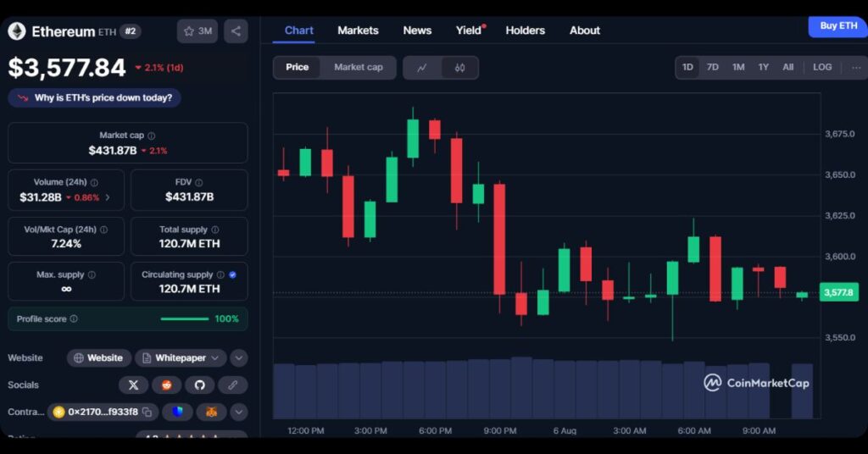Click the $31.28B volume value
Viewport: 868px width, 454px height.
pos(41,197)
